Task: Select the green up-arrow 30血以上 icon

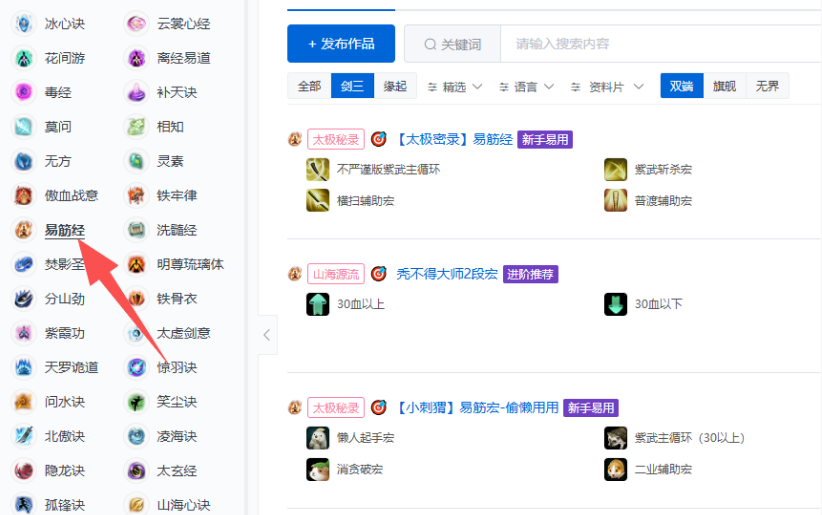Action: point(318,304)
